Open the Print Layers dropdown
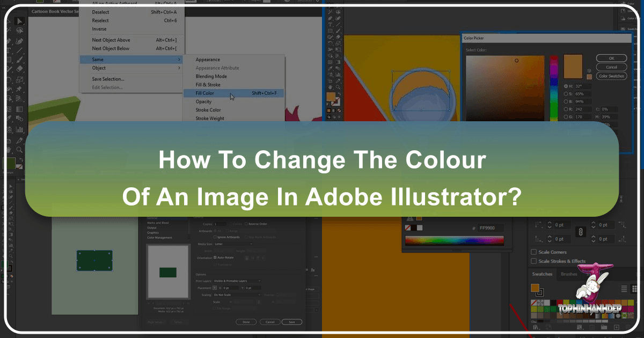 click(x=237, y=281)
